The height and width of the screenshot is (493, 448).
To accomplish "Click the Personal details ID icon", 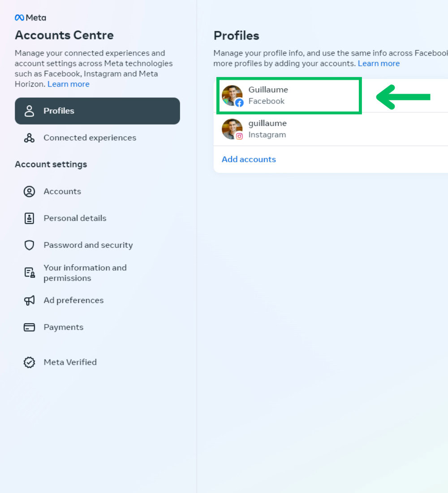I will coord(29,219).
